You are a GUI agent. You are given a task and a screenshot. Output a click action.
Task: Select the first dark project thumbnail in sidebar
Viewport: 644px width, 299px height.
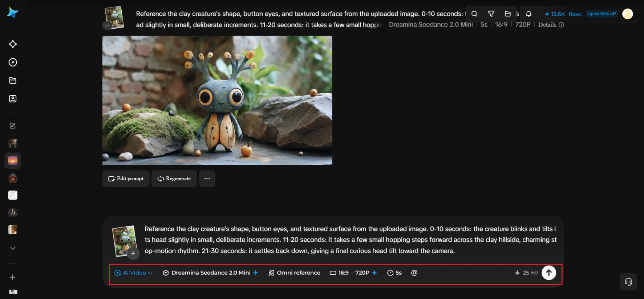click(13, 143)
